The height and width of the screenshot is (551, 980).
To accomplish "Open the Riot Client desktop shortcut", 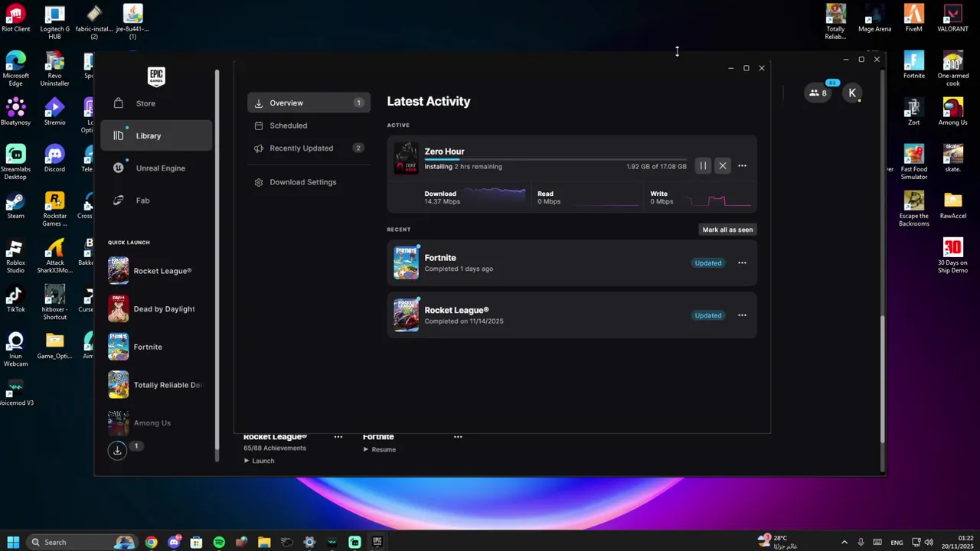I will tap(16, 19).
